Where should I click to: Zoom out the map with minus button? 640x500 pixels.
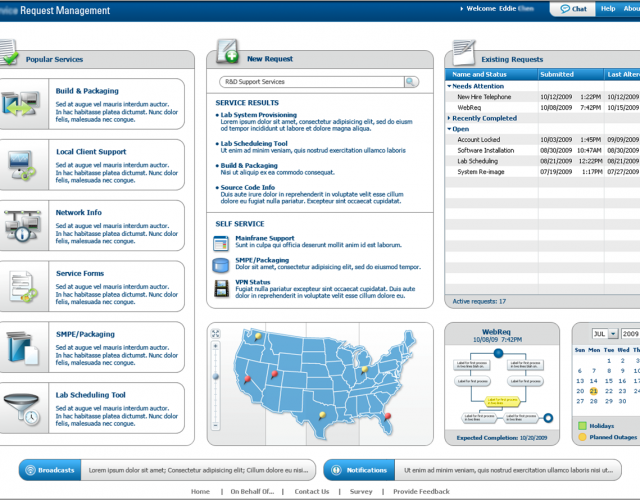pyautogui.click(x=216, y=425)
